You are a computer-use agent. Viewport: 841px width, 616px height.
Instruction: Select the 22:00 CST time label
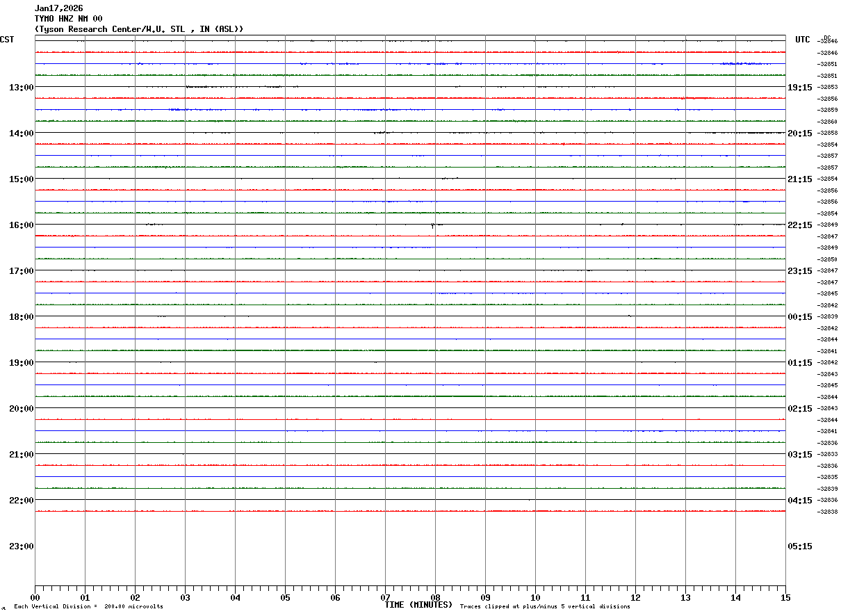coord(22,501)
